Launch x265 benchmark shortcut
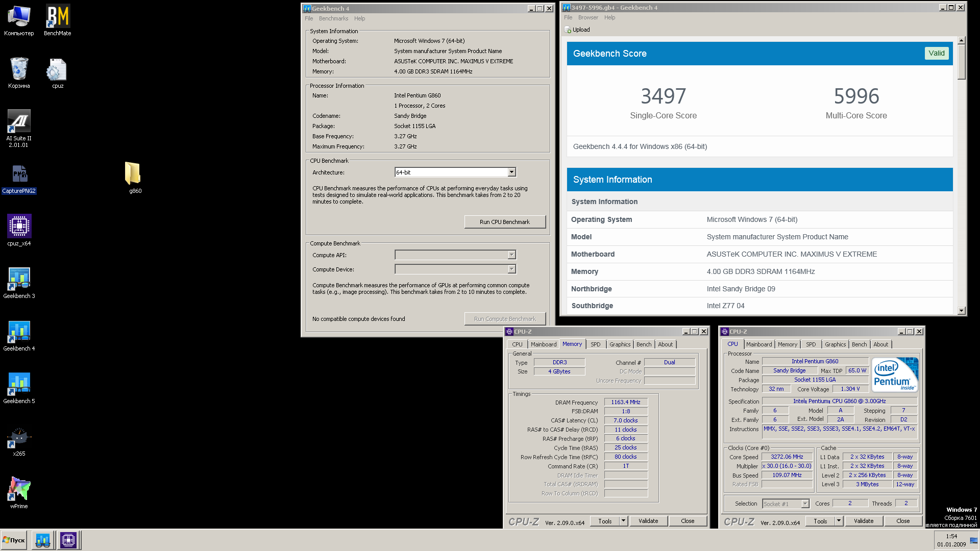The height and width of the screenshot is (551, 980). pyautogui.click(x=19, y=441)
